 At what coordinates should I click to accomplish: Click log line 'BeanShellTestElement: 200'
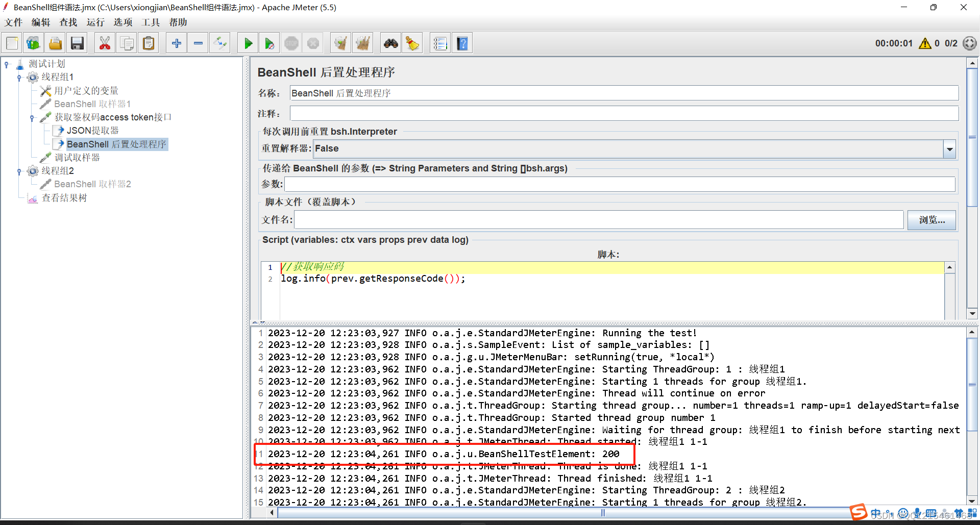pyautogui.click(x=444, y=454)
